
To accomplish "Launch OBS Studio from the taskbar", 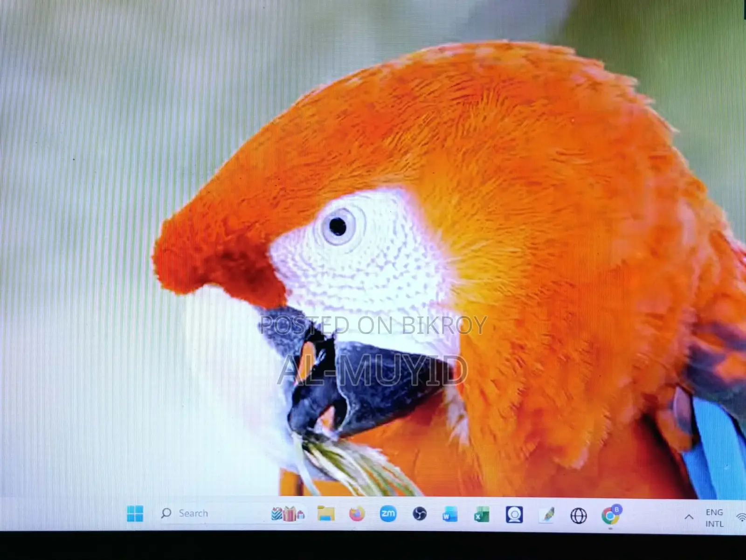I will [420, 514].
